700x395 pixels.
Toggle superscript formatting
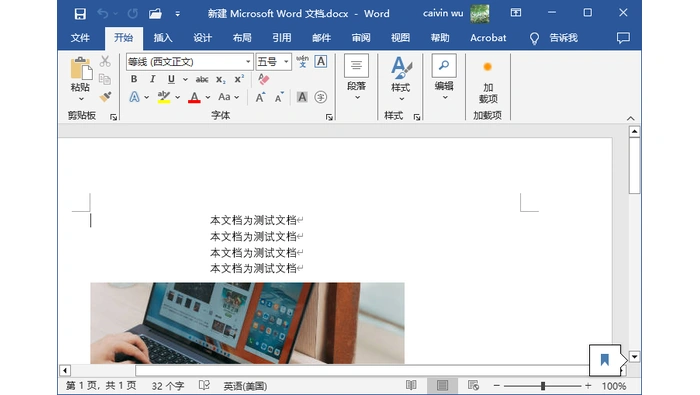pyautogui.click(x=239, y=79)
